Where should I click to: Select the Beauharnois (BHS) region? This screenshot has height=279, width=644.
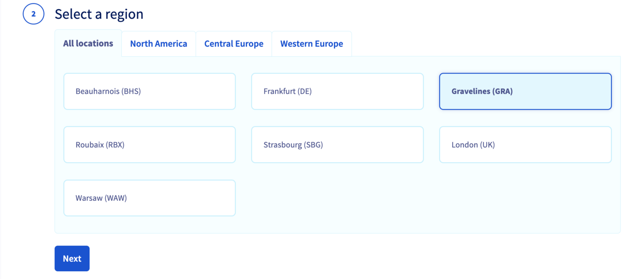click(x=149, y=92)
